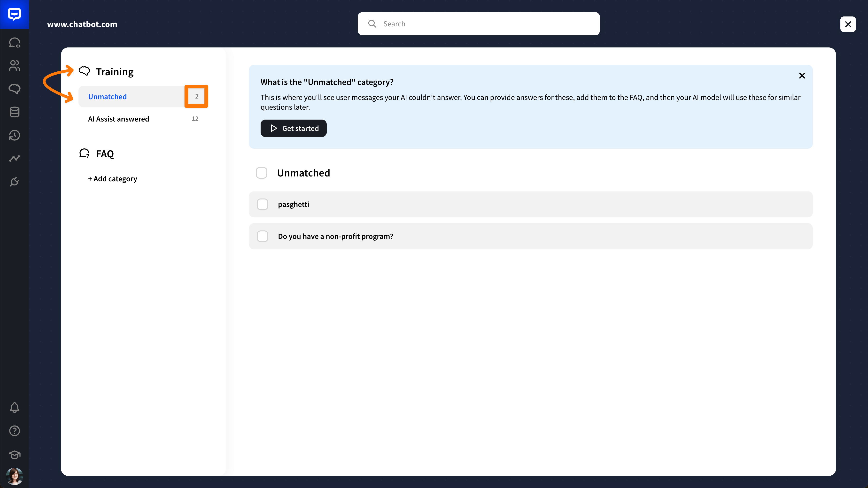The width and height of the screenshot is (868, 488).
Task: Click the user profile avatar
Action: (x=15, y=476)
